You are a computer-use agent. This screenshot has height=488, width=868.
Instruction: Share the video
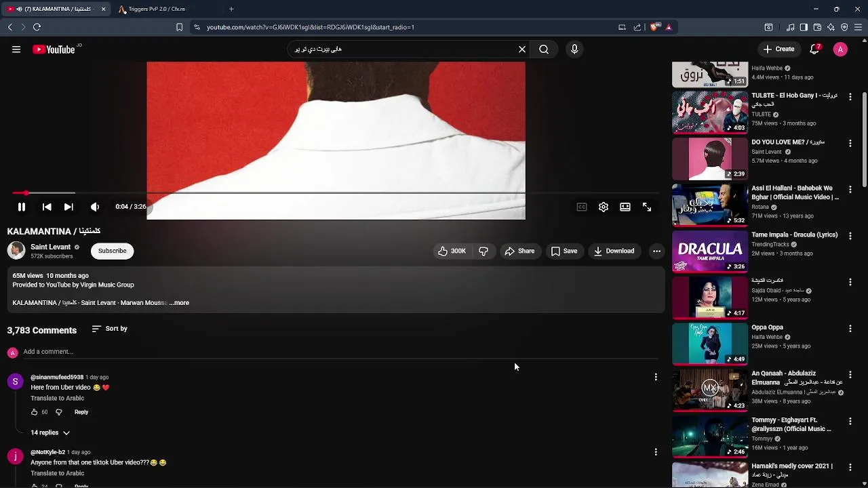tap(519, 251)
